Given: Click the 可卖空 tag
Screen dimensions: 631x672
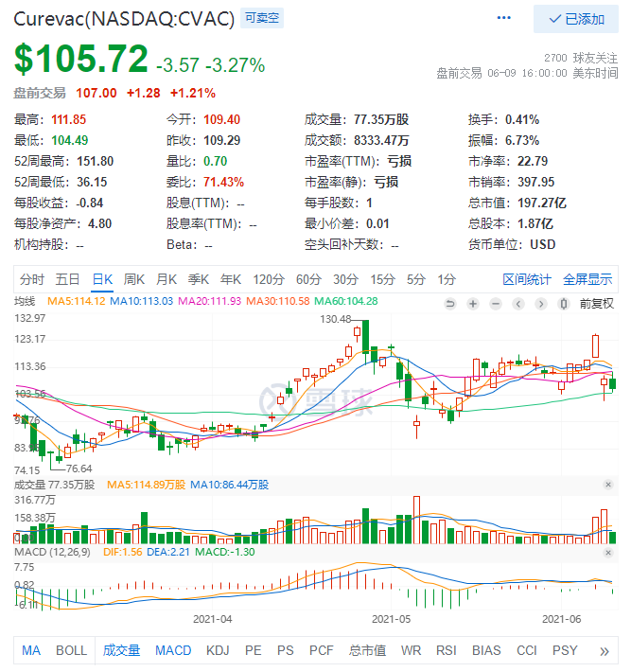Looking at the screenshot, I should pos(262,18).
